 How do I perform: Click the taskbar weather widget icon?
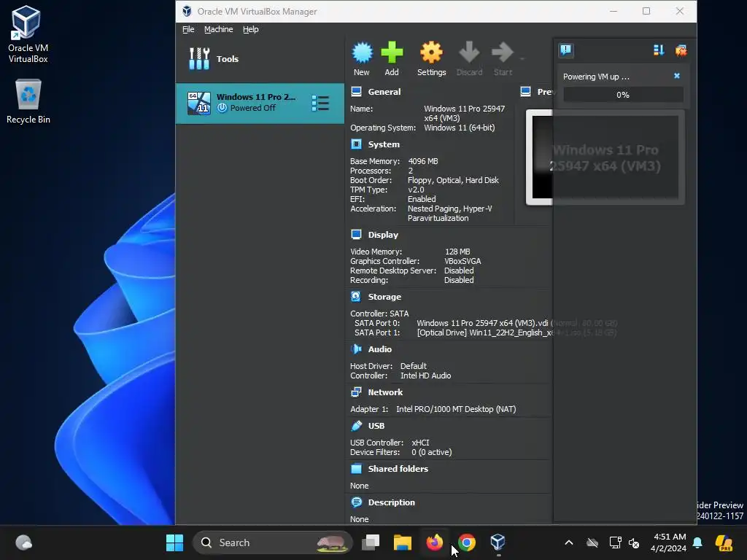[23, 542]
